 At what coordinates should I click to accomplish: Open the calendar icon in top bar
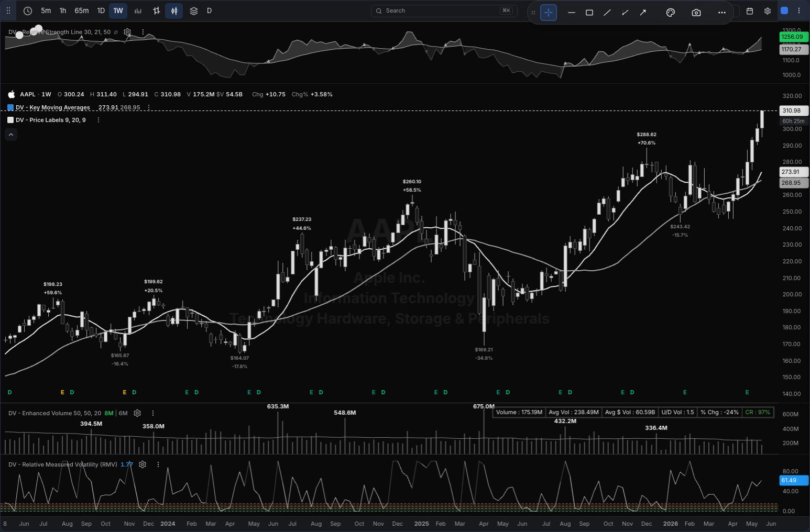[750, 10]
